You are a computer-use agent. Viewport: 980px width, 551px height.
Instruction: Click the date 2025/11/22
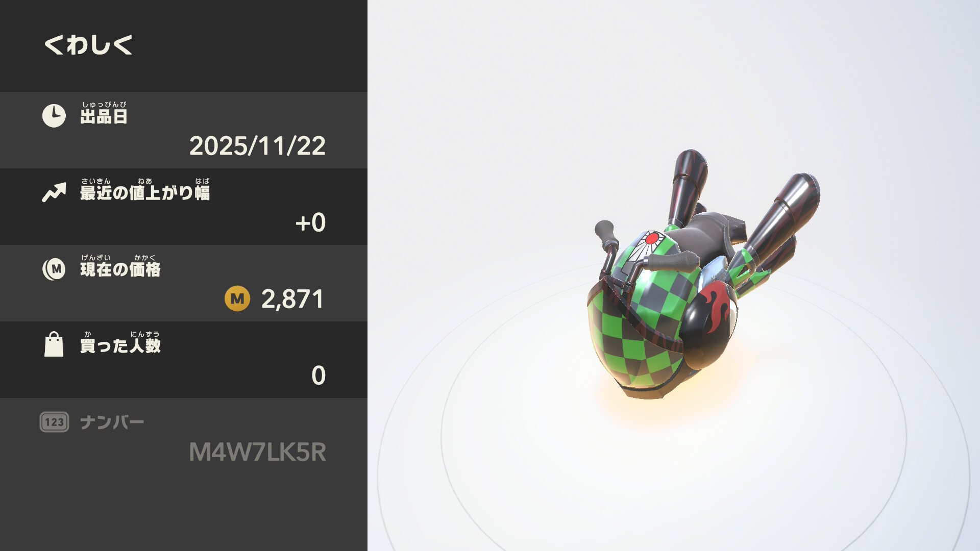click(257, 146)
